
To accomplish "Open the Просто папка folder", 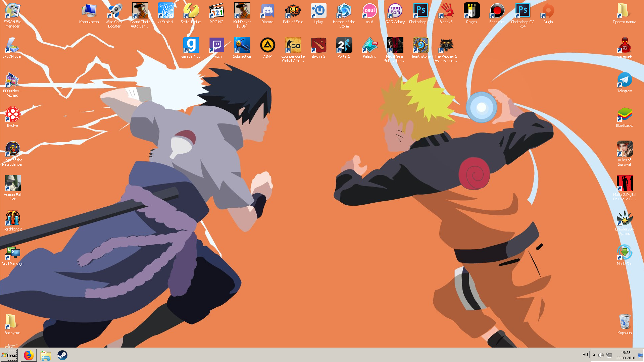I will coord(625,13).
